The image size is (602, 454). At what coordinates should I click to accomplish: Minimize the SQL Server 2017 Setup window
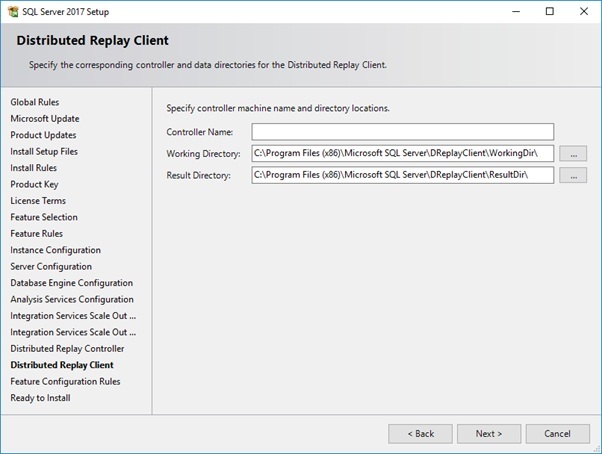(516, 12)
